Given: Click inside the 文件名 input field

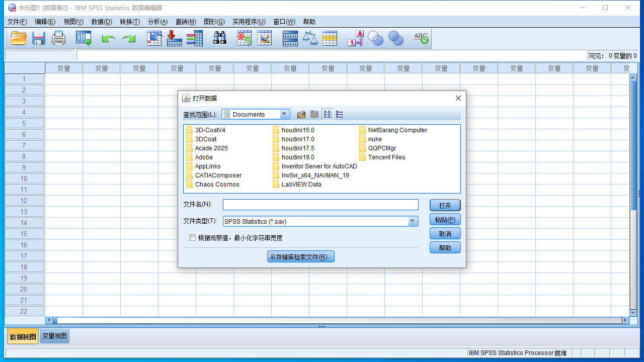Looking at the screenshot, I should [320, 205].
